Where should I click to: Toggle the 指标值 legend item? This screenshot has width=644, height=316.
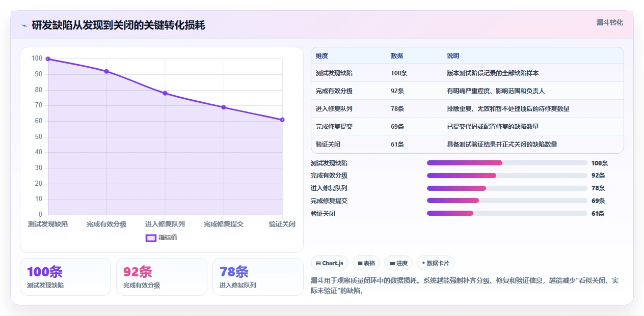(162, 238)
